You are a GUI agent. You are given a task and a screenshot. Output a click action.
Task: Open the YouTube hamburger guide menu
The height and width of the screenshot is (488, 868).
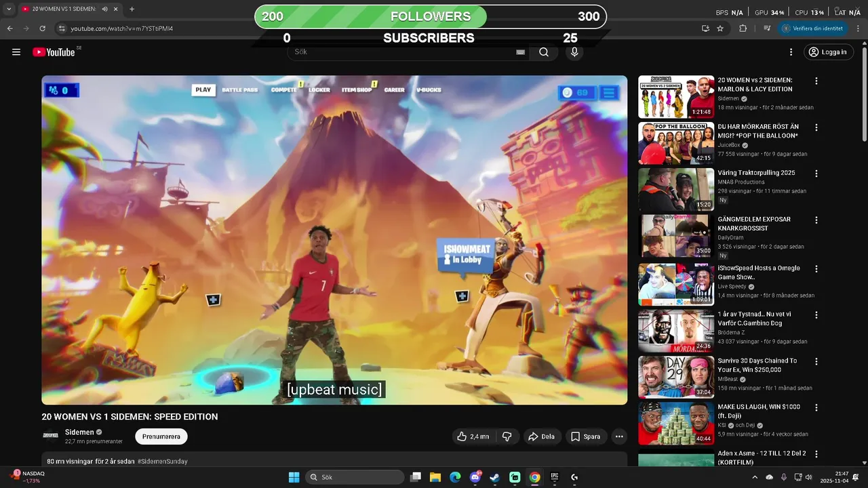[x=16, y=52]
